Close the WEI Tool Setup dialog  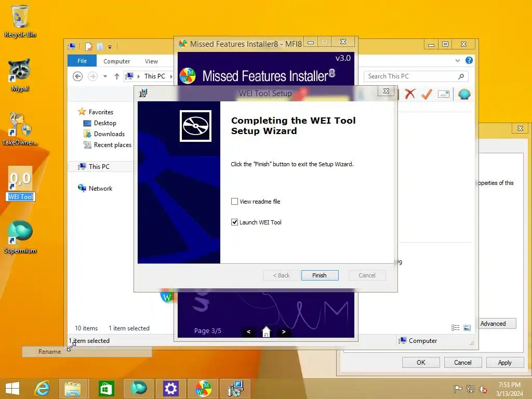click(386, 91)
